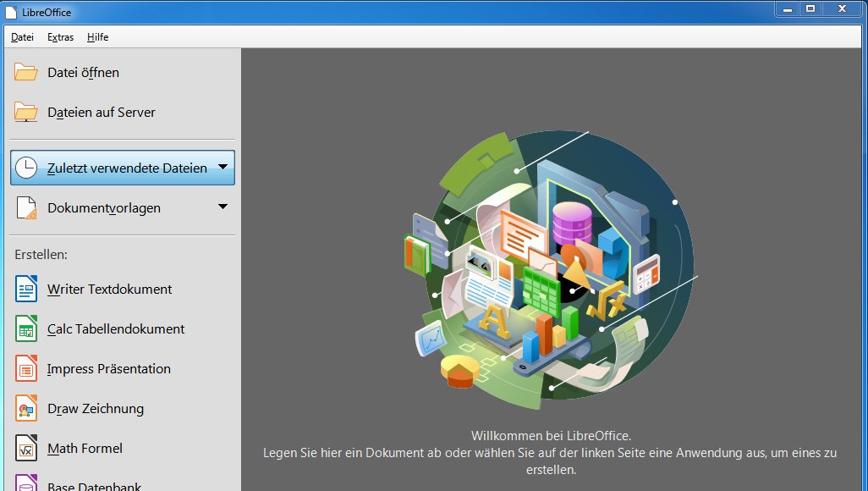
Task: Click the Dokumentvorlagen template icon
Action: click(26, 207)
